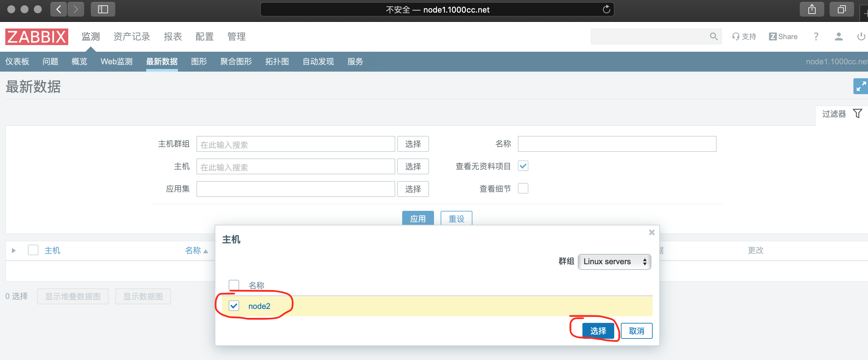Image resolution: width=868 pixels, height=360 pixels.
Task: Toggle fullscreen kiosk mode icon
Action: click(x=860, y=86)
